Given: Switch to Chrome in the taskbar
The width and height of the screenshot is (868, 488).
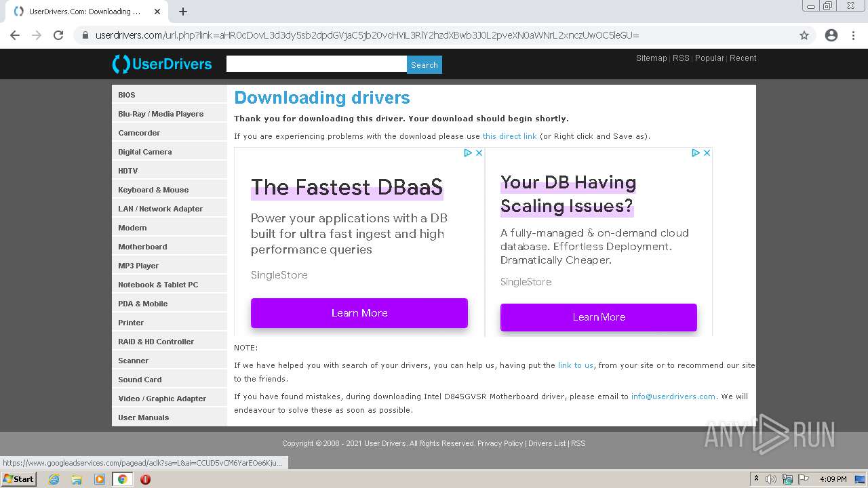Looking at the screenshot, I should [122, 479].
